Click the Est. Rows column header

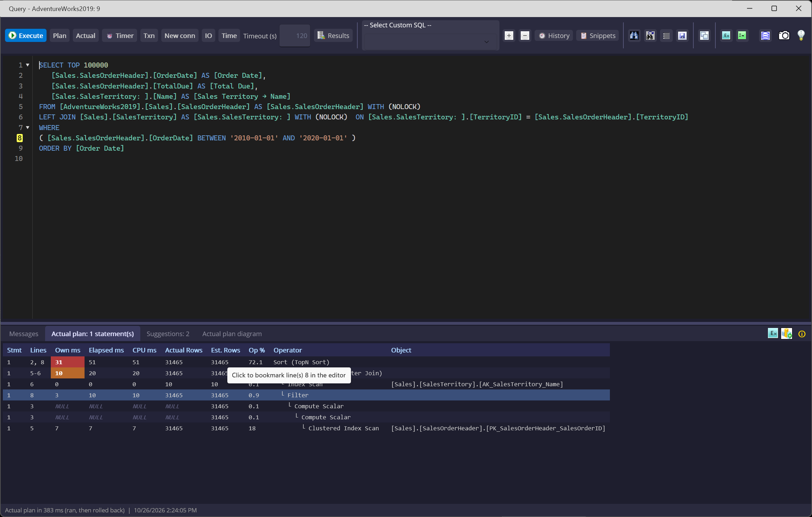[226, 350]
